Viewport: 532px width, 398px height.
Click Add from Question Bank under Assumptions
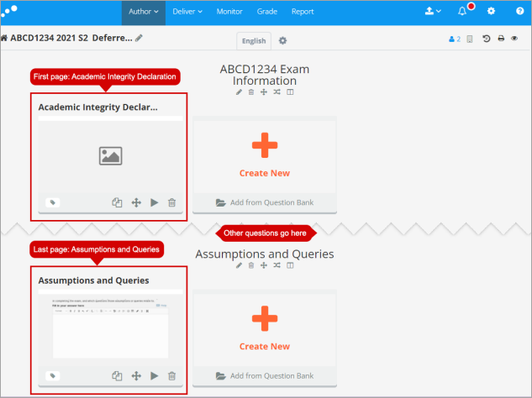(265, 376)
